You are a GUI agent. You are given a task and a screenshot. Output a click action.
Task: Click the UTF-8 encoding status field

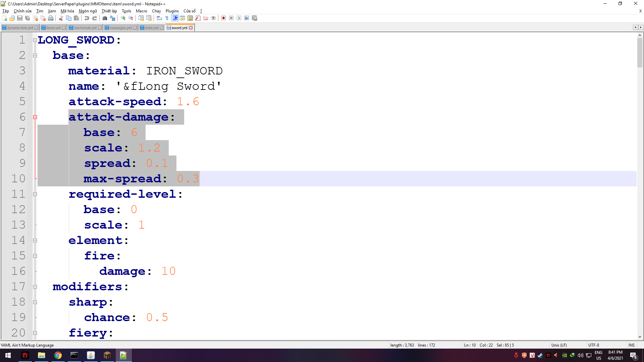[593, 345]
